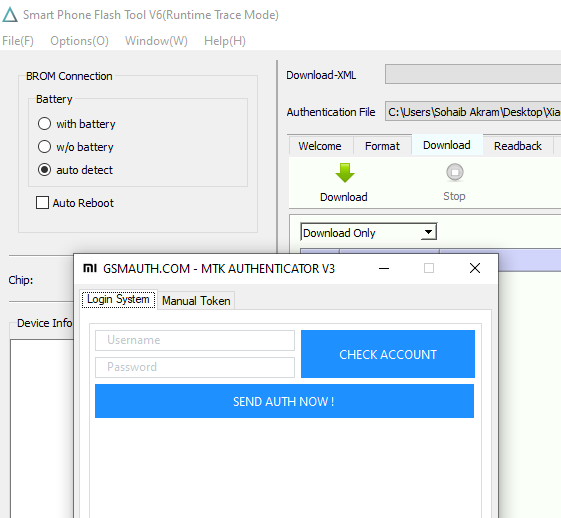This screenshot has height=518, width=561.
Task: Click the grey Stop icon
Action: coord(455,172)
